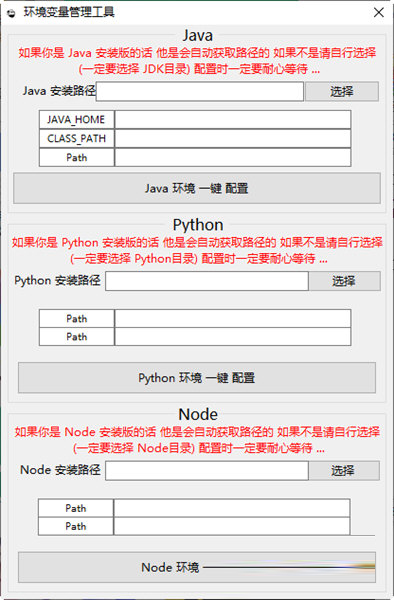This screenshot has width=394, height=600.
Task: Click the Java 安装路径 label
Action: pyautogui.click(x=59, y=91)
